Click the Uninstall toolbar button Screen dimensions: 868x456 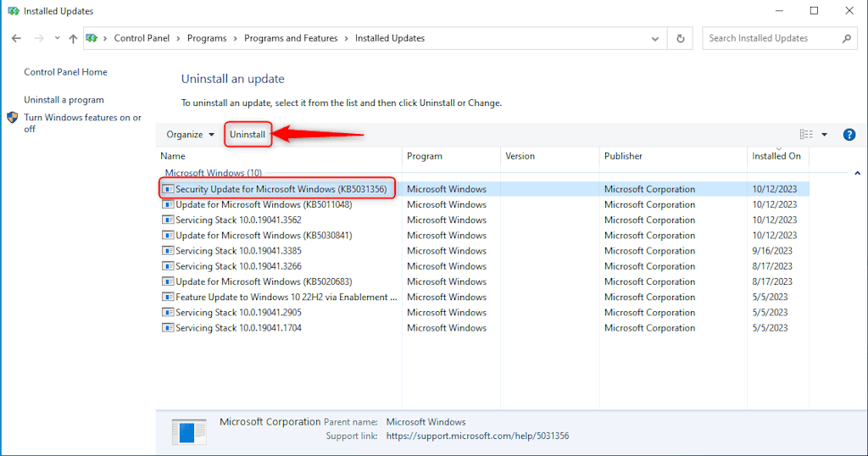(248, 135)
